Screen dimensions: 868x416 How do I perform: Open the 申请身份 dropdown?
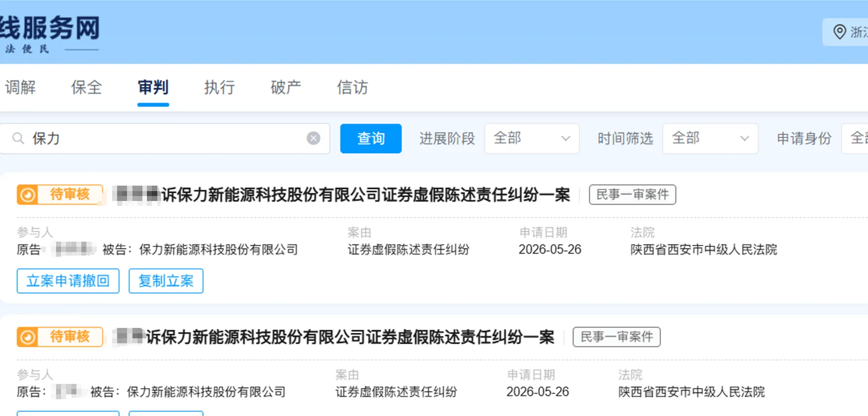854,138
